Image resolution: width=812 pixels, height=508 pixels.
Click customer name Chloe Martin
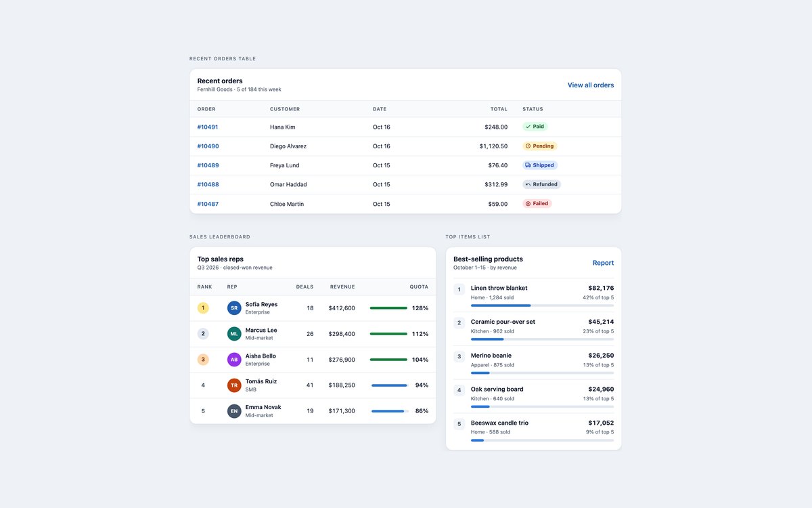coord(287,204)
